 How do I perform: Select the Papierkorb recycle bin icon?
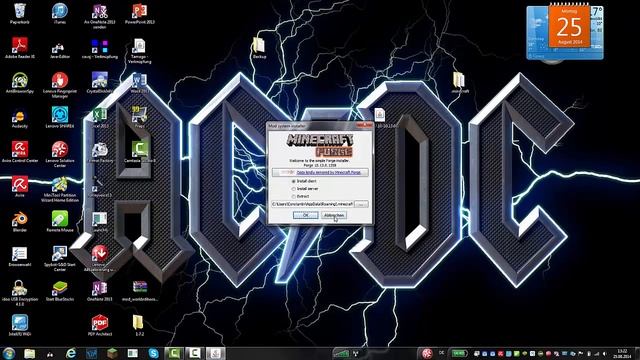[20, 14]
